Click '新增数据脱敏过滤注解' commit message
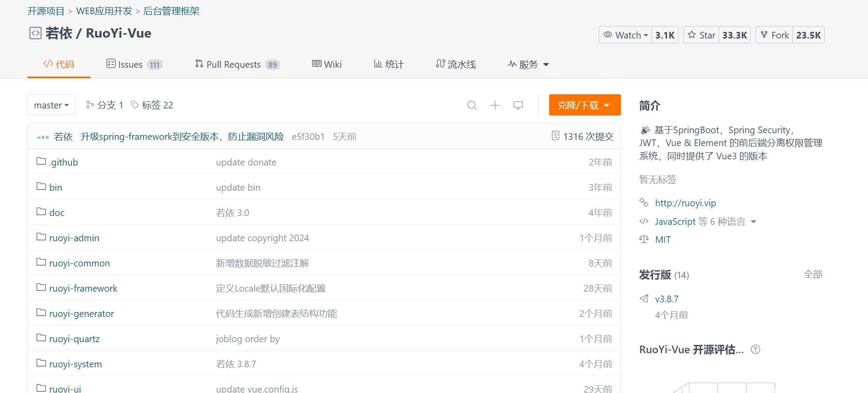868x393 pixels. tap(263, 263)
